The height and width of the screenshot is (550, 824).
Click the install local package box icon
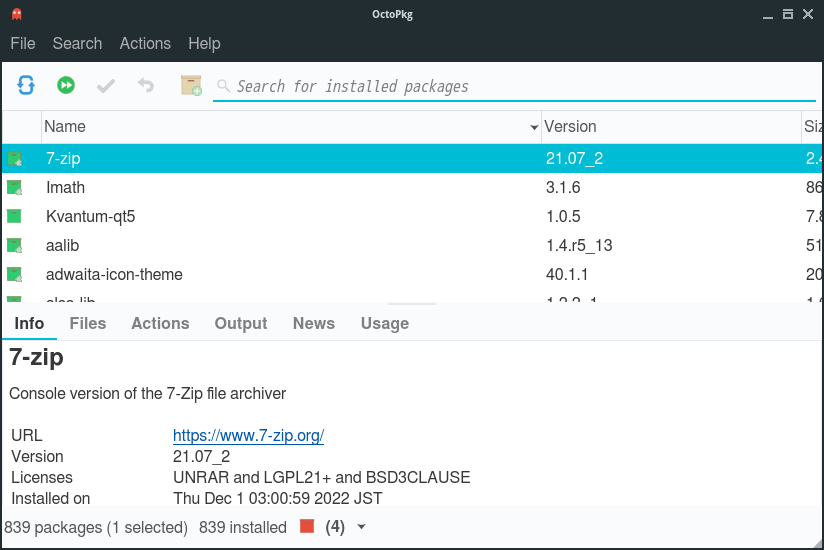point(191,85)
